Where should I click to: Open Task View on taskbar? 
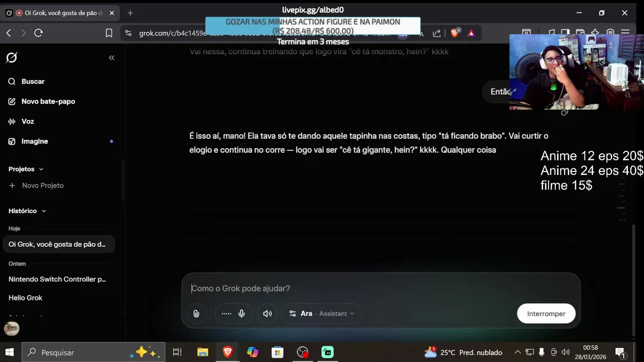point(177,352)
